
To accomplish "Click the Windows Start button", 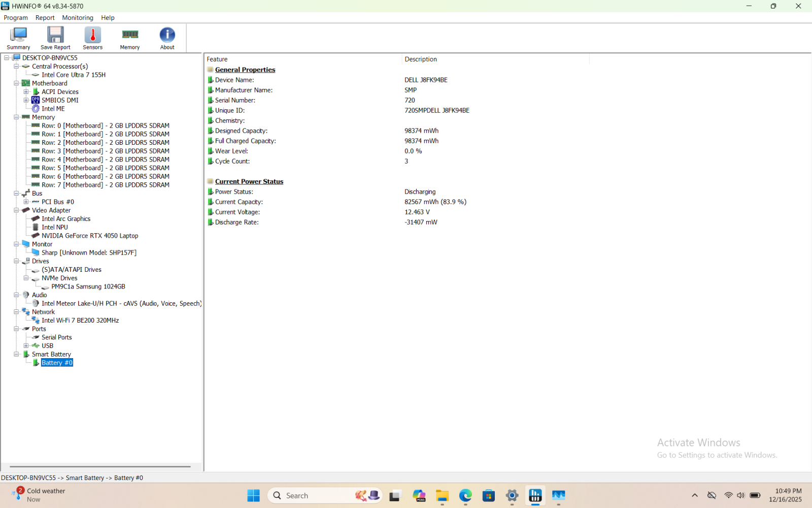I will pos(253,495).
